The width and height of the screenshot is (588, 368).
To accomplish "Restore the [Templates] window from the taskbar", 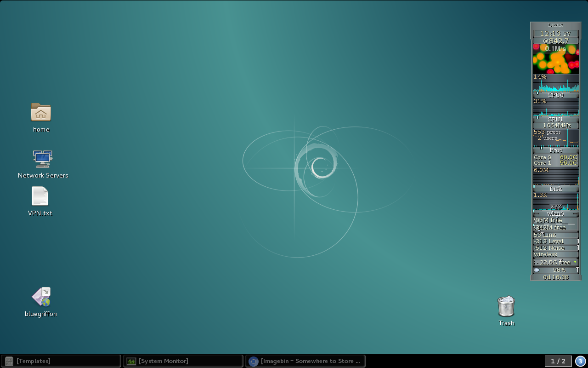I will click(x=61, y=361).
